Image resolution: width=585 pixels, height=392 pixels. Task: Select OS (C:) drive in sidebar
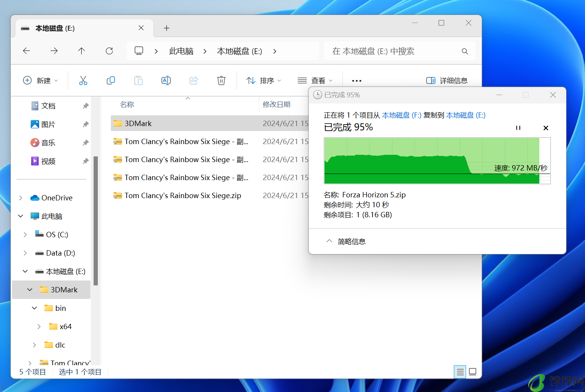pyautogui.click(x=51, y=235)
